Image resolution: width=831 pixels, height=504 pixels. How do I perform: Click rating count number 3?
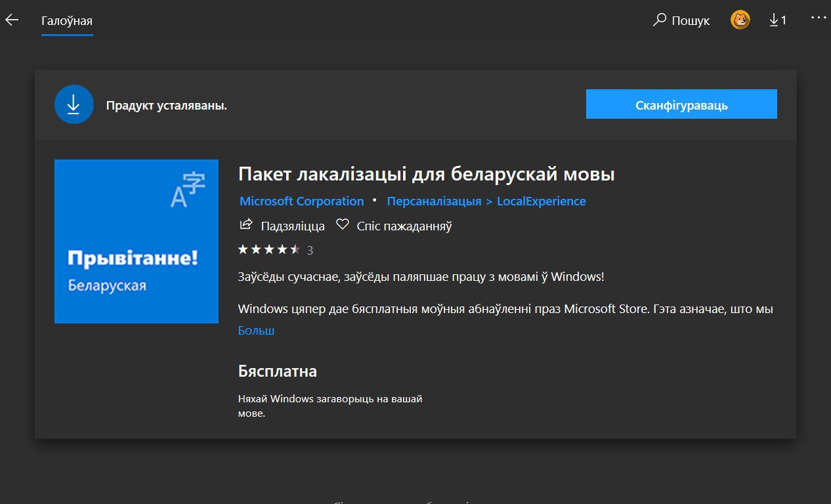point(310,250)
